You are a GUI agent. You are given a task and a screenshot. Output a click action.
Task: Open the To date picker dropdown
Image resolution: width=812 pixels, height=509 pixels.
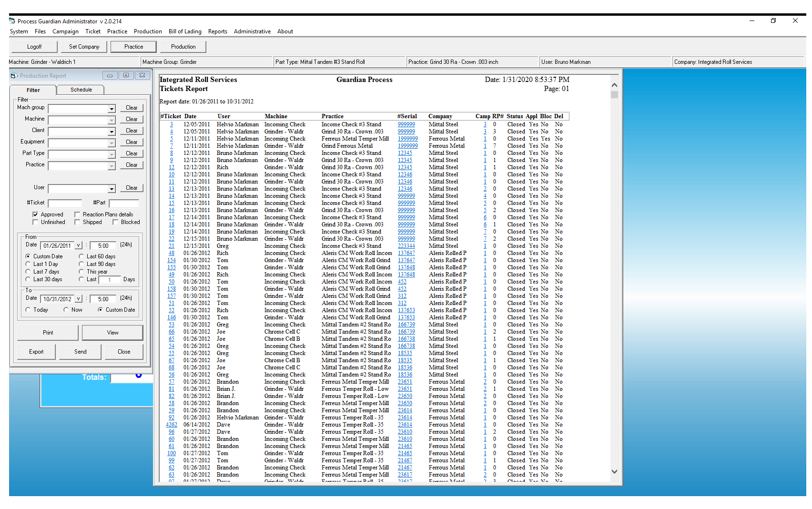[x=79, y=299]
